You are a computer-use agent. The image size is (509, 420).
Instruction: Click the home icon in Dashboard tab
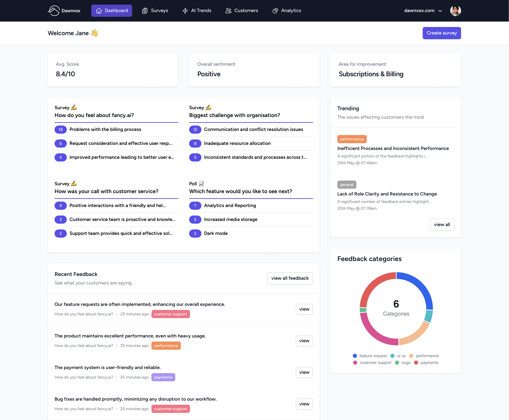[x=99, y=11]
